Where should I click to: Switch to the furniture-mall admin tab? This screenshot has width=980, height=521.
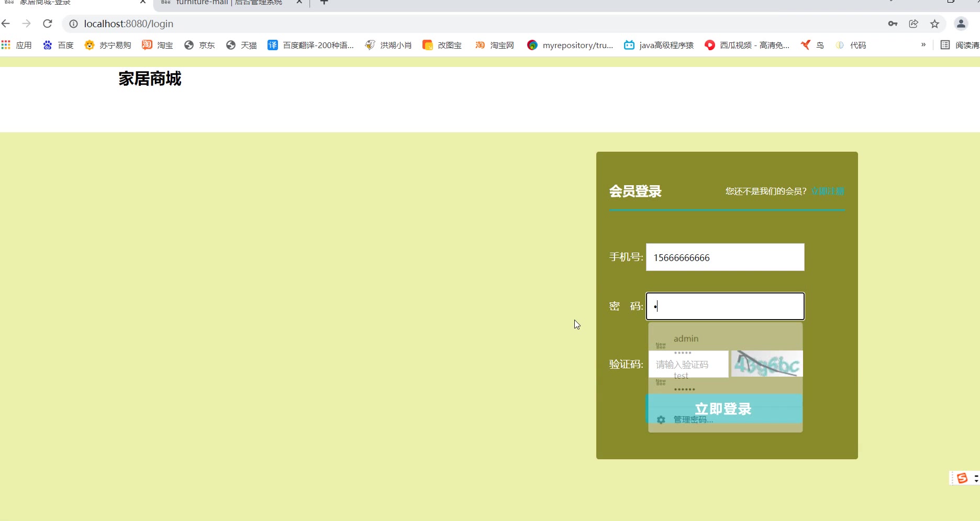pyautogui.click(x=228, y=3)
